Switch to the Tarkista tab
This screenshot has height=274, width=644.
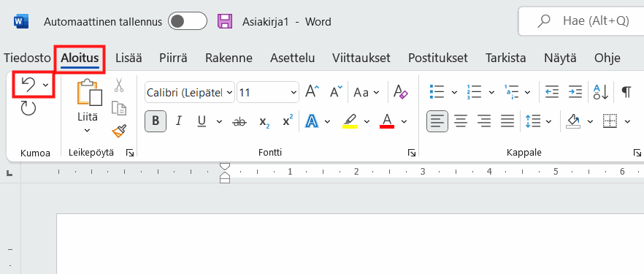(505, 58)
